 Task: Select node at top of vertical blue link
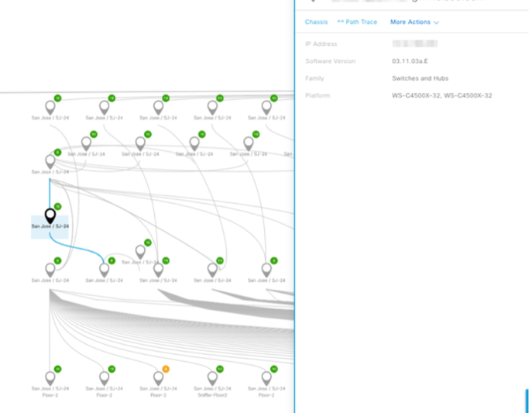(50, 162)
